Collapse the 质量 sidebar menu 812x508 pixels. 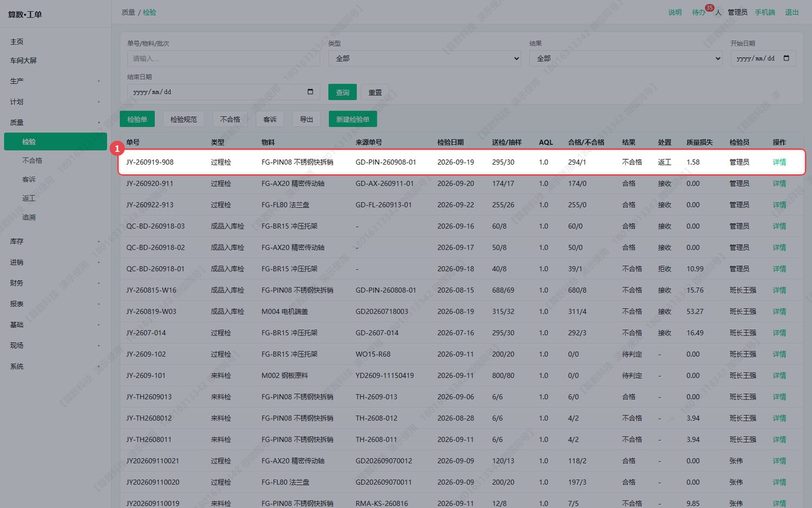[55, 123]
